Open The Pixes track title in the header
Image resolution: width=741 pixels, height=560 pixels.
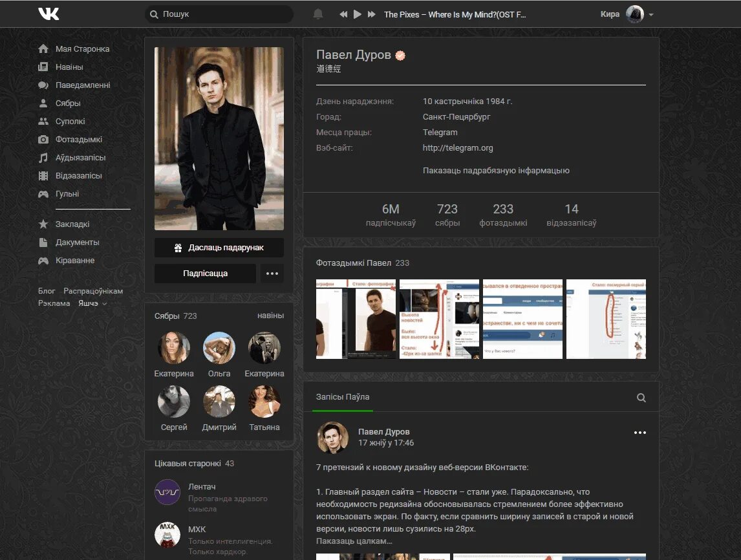coord(455,15)
